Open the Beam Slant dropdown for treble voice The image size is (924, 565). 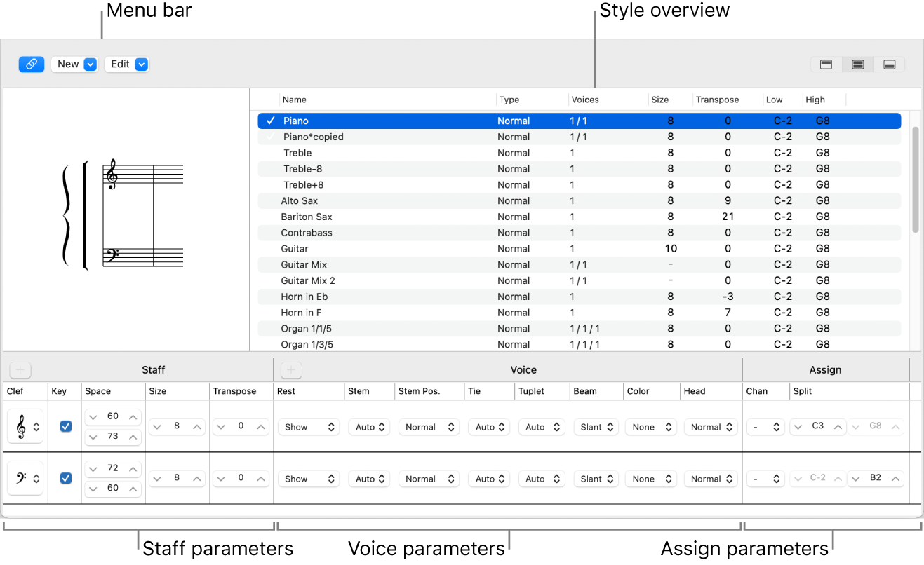[x=596, y=427]
